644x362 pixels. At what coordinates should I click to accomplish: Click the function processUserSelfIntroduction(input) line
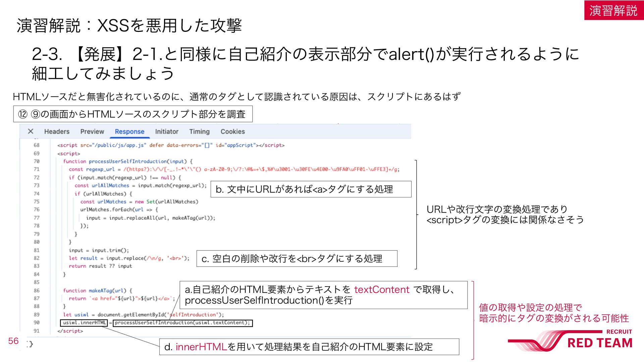pyautogui.click(x=128, y=161)
